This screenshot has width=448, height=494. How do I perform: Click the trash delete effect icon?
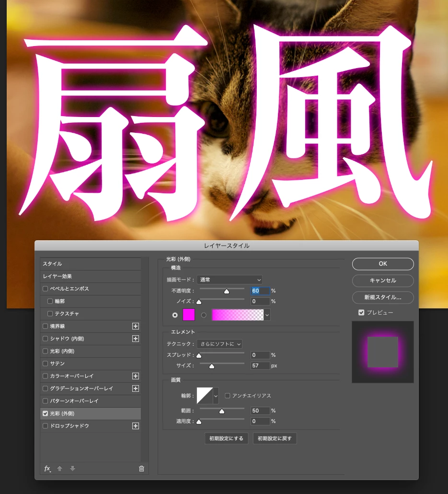141,469
